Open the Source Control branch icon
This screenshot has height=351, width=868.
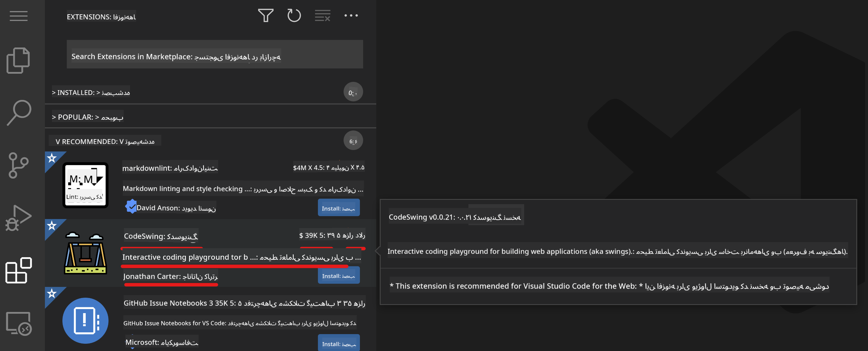click(x=18, y=165)
